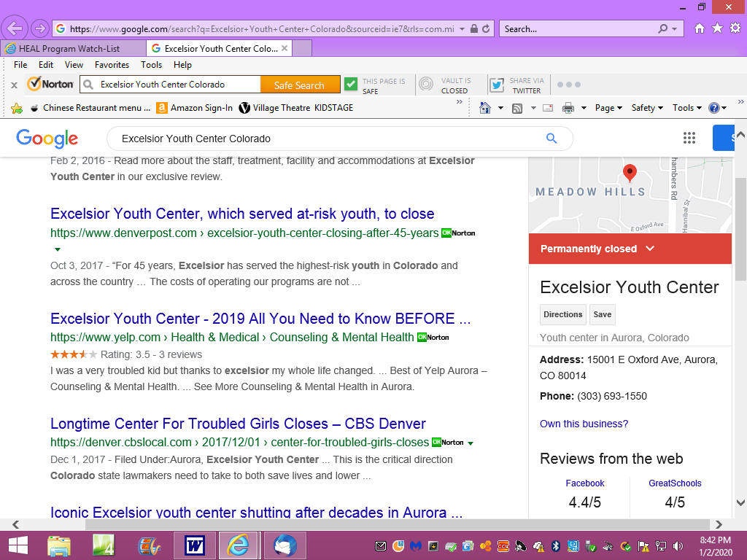
Task: Click the This Page Is Safe indicator
Action: click(376, 85)
